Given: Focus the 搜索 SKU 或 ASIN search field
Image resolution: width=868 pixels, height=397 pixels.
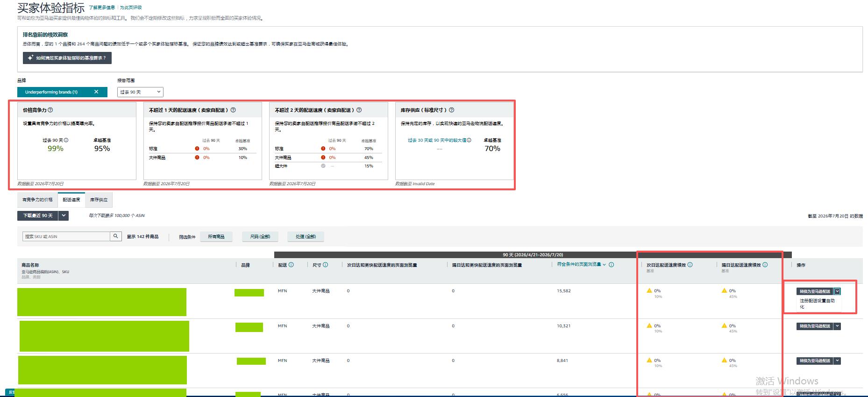Looking at the screenshot, I should [66, 237].
